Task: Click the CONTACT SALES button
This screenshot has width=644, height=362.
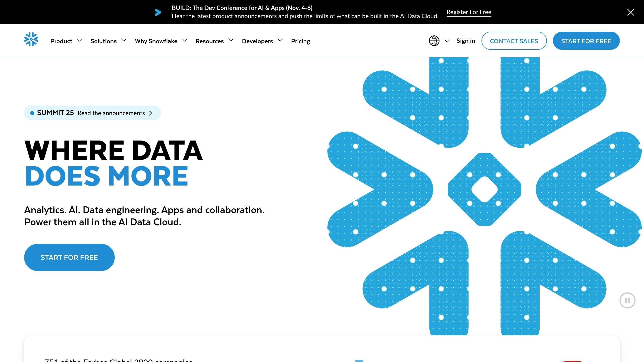Action: click(x=514, y=41)
